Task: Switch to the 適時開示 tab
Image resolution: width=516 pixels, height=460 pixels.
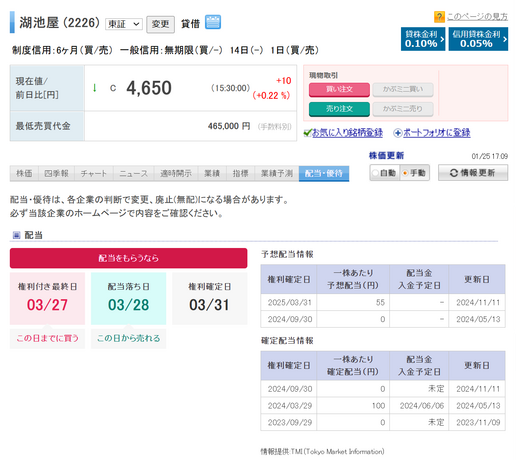Action: tap(176, 173)
